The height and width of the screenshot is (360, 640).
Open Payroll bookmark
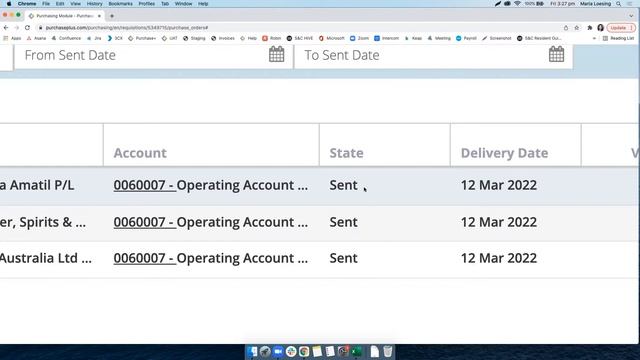pos(466,38)
